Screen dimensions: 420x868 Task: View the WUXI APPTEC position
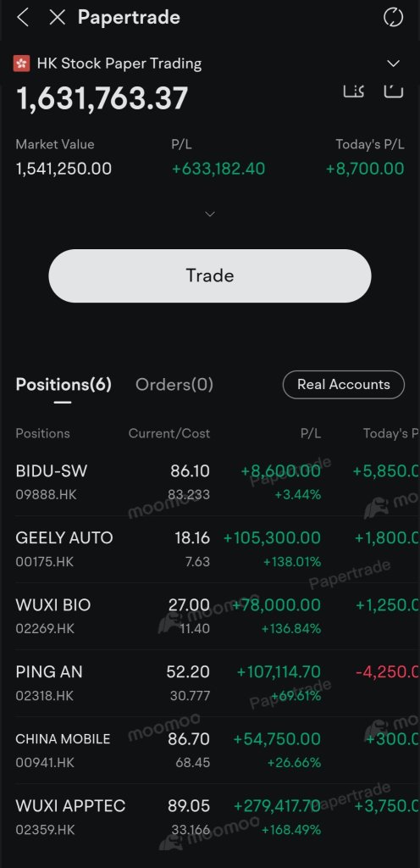(x=210, y=817)
